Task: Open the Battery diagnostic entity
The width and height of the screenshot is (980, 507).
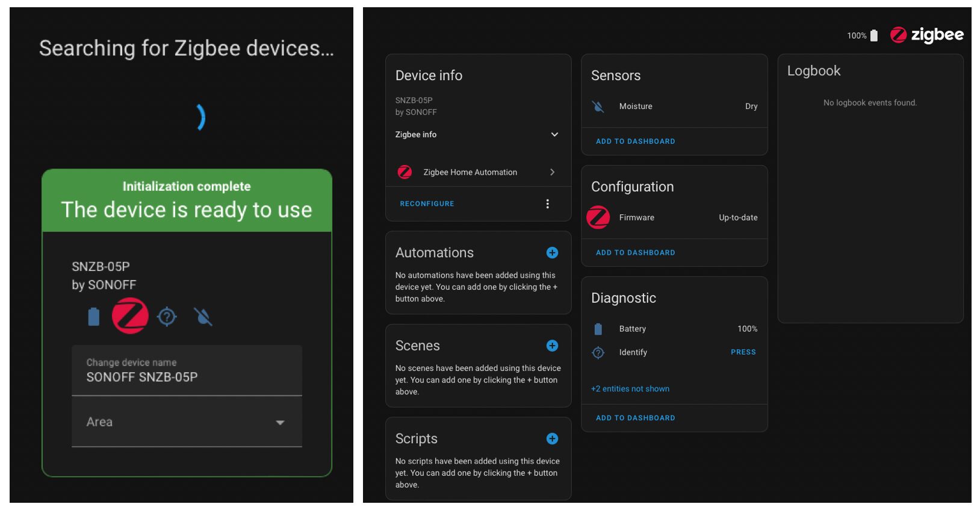Action: pyautogui.click(x=674, y=329)
